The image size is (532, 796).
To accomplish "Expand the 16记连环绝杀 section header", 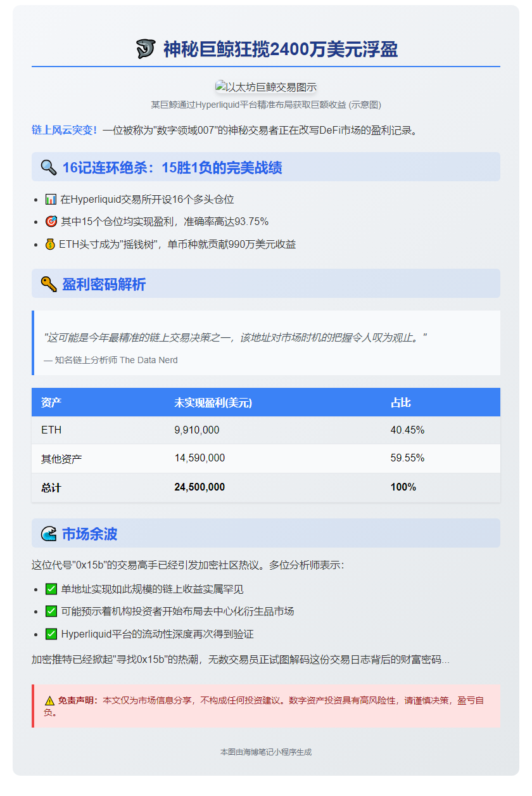I will (266, 167).
